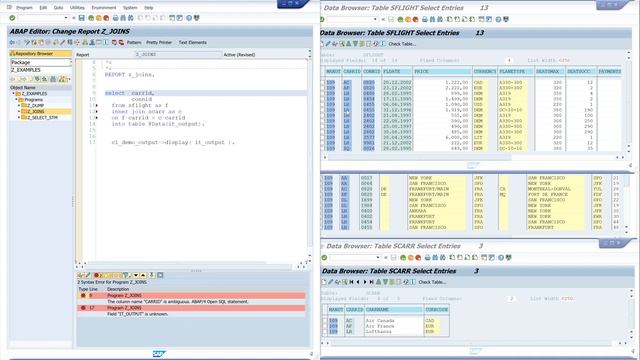Tick checkbox of SFLIGHT row dated 06.06.1995
The width and height of the screenshot is (640, 360).
coord(323,104)
